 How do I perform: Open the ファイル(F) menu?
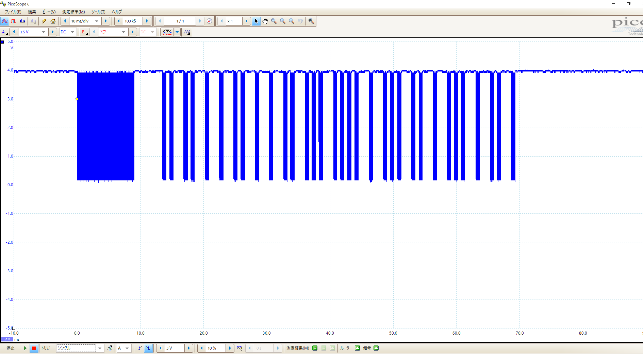pyautogui.click(x=13, y=12)
